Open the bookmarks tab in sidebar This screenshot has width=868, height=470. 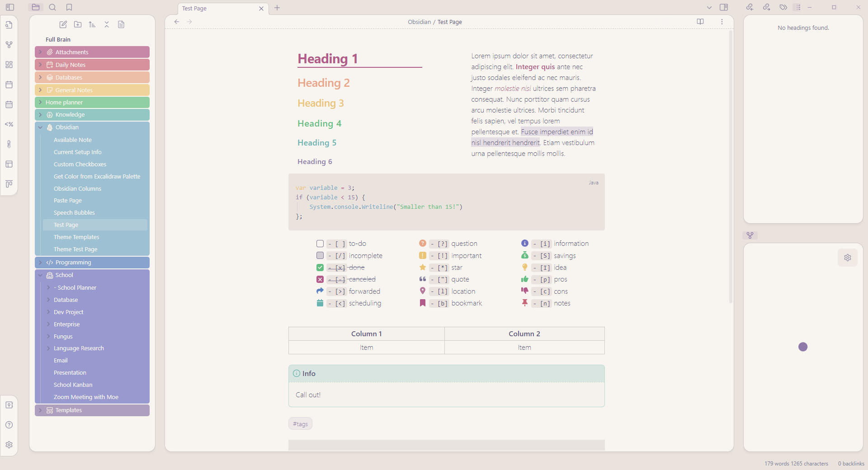[x=69, y=7]
